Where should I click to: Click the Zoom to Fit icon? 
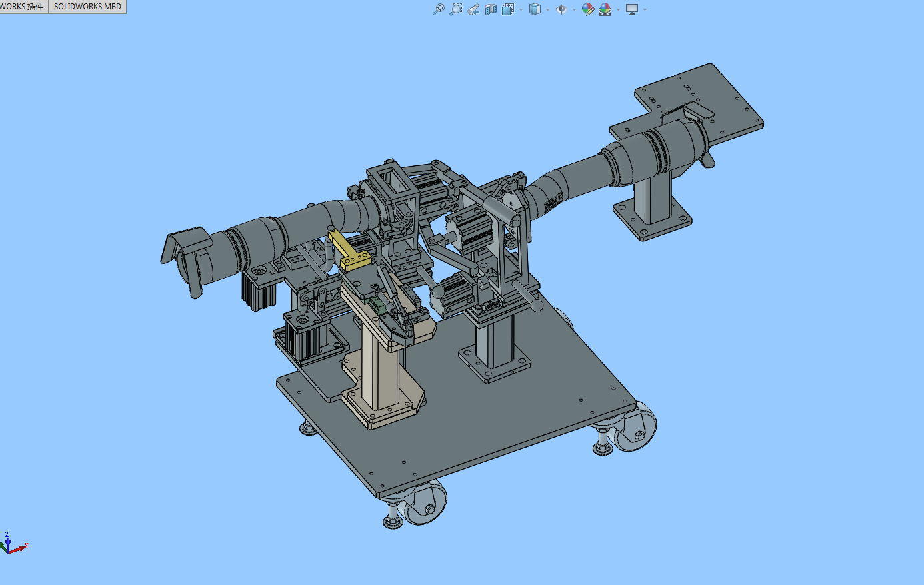pos(438,9)
